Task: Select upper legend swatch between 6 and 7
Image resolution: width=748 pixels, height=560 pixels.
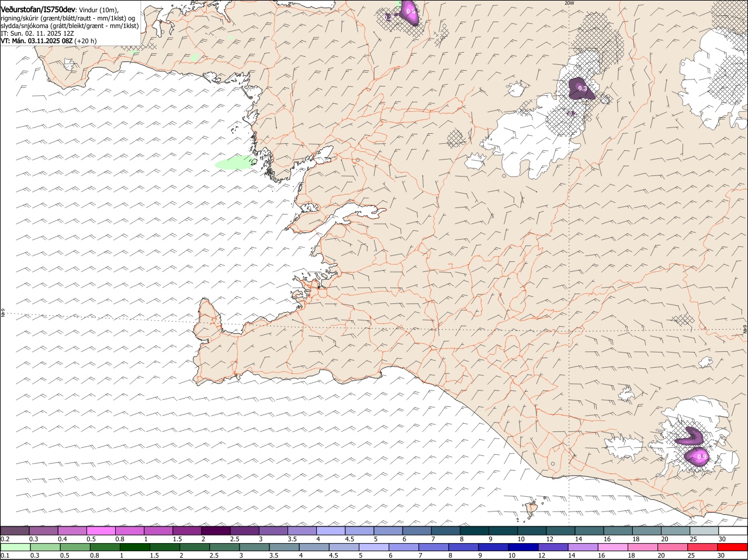Action: point(417,530)
